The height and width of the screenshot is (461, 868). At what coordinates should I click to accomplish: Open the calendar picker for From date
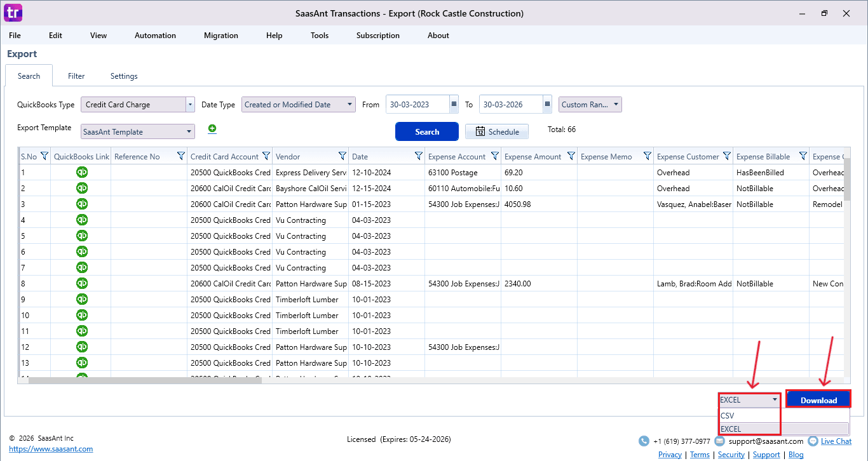tap(453, 104)
